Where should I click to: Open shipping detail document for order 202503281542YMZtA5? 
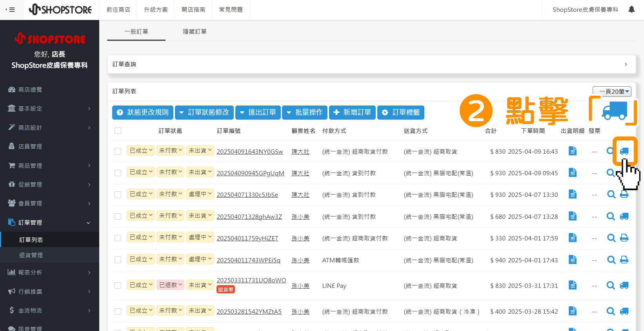pyautogui.click(x=573, y=311)
